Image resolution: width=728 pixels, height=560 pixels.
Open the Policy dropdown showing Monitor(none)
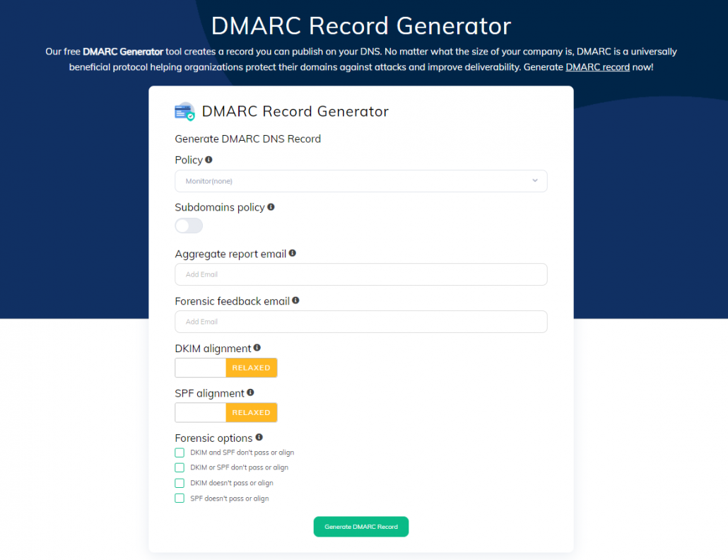[360, 181]
